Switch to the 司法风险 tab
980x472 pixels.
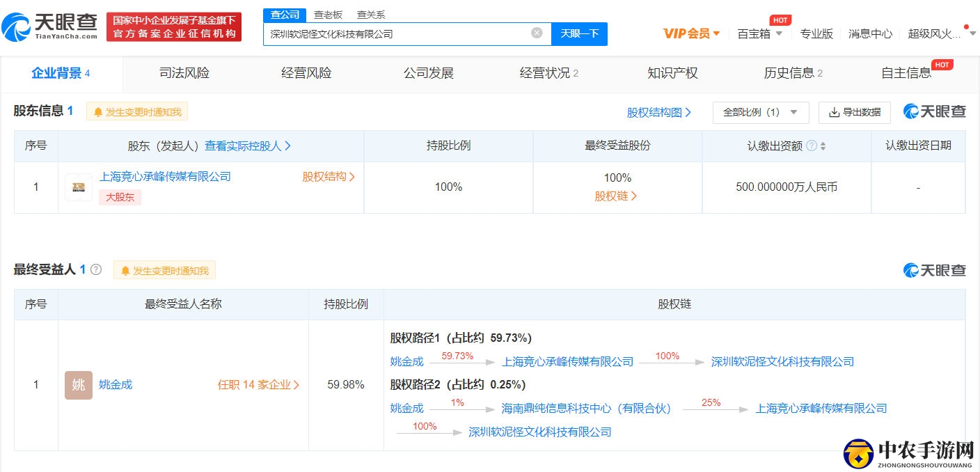click(184, 73)
